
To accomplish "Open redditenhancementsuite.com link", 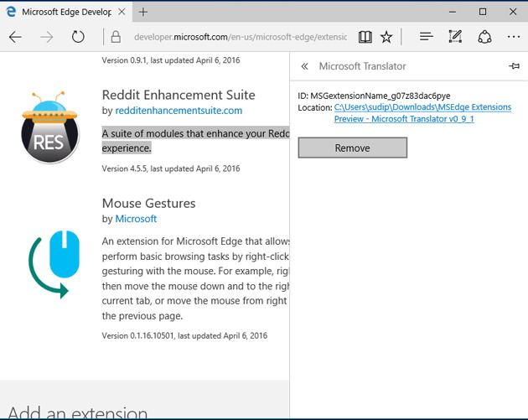I will [179, 111].
